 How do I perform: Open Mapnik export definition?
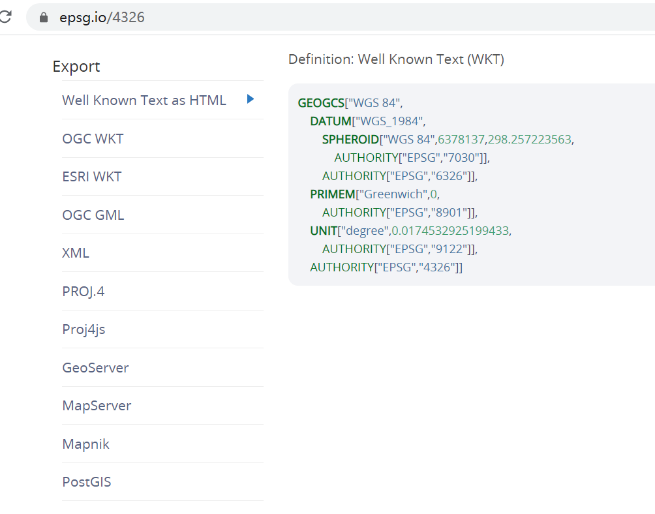86,443
